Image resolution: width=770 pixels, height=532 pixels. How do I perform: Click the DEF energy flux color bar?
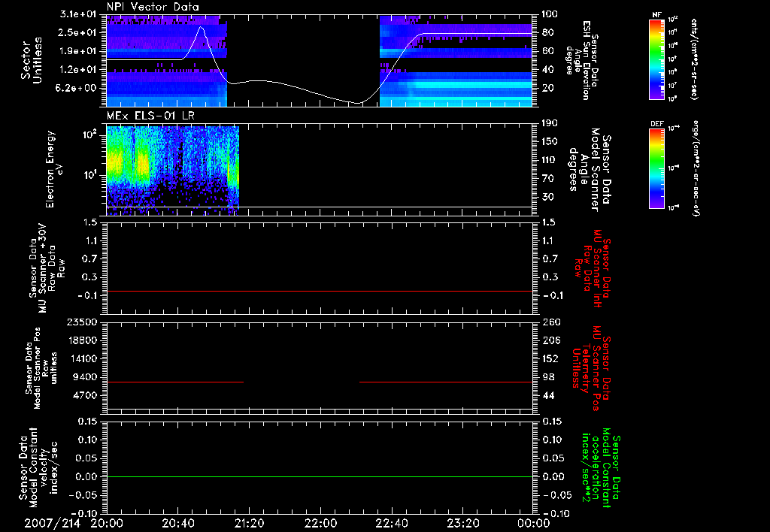tap(656, 168)
